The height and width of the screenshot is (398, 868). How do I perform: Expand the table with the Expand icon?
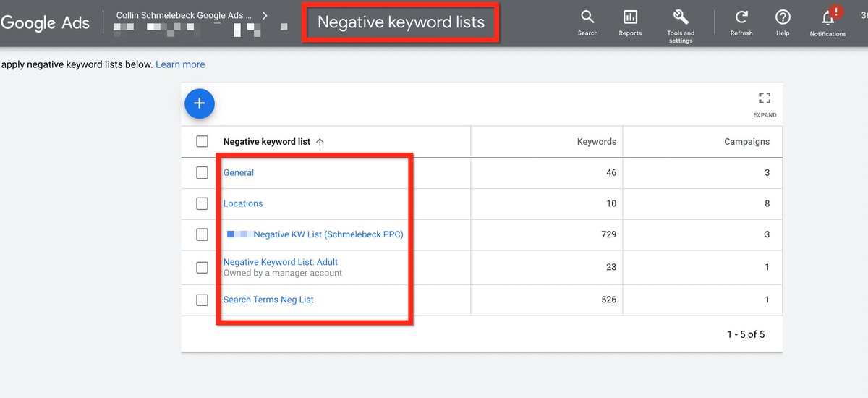click(765, 104)
